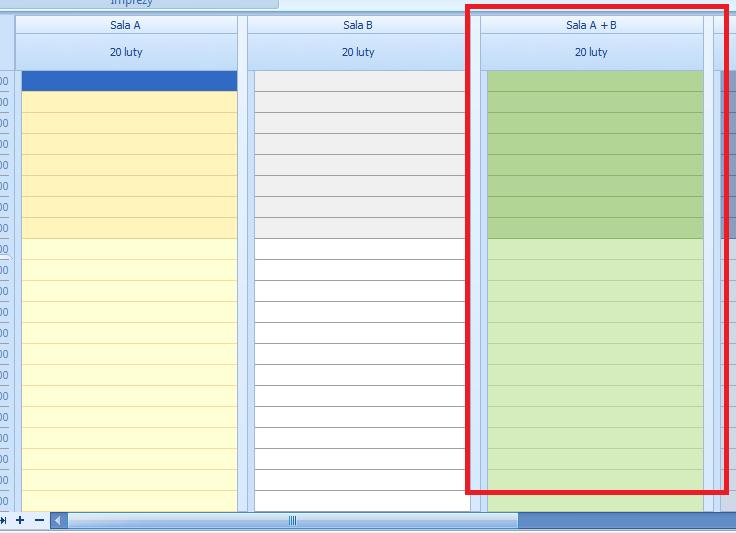Click the horizontal scrollbar thumb grip
The image size is (736, 533).
(x=292, y=520)
